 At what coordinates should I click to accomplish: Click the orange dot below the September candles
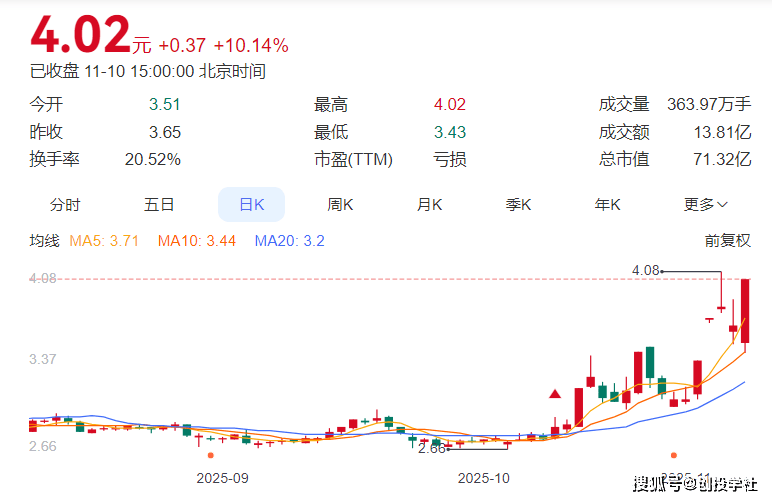click(x=210, y=456)
